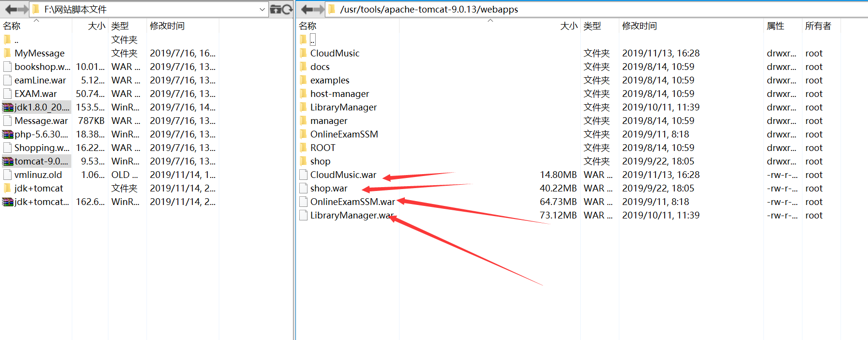The image size is (868, 340).
Task: Select the Message.war file icon
Action: 7,121
